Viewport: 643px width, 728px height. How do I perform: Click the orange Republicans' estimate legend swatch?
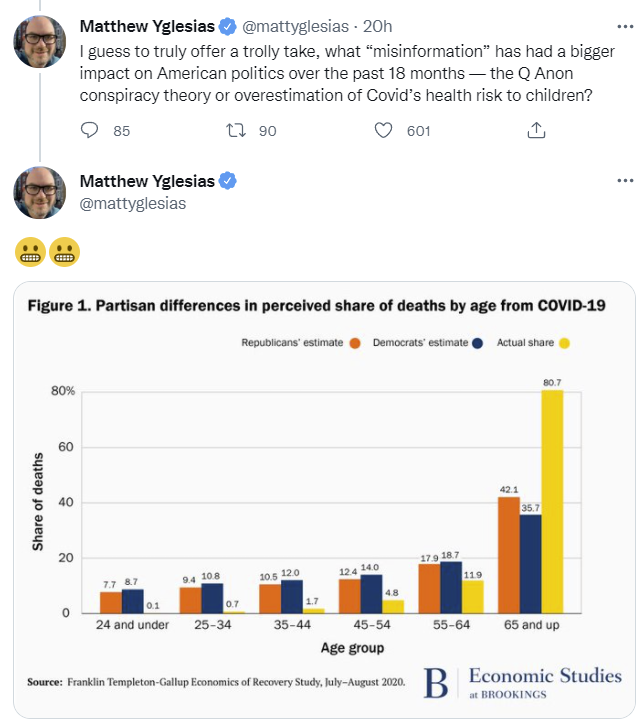(355, 343)
